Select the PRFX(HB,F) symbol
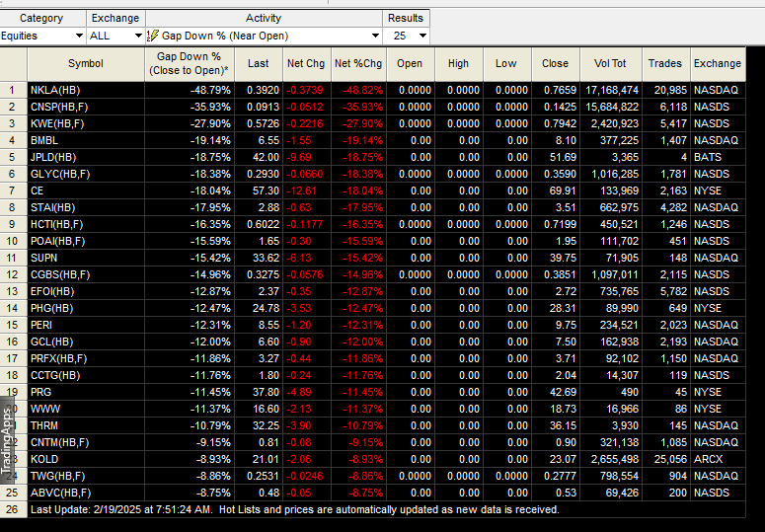765x532 pixels. point(58,358)
